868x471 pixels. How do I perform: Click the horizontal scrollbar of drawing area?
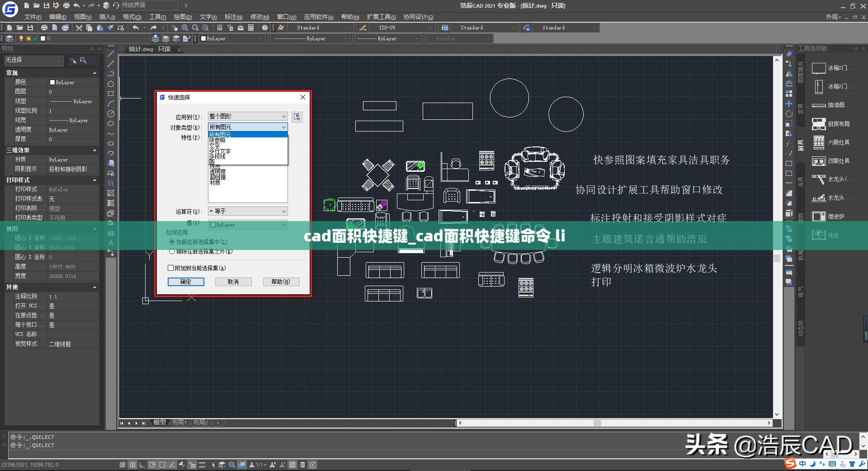click(x=614, y=423)
